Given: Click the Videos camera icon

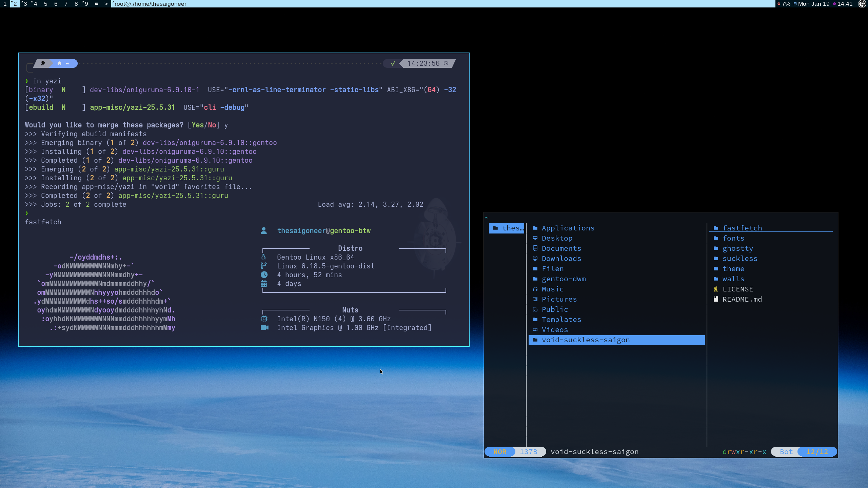Looking at the screenshot, I should pos(535,330).
